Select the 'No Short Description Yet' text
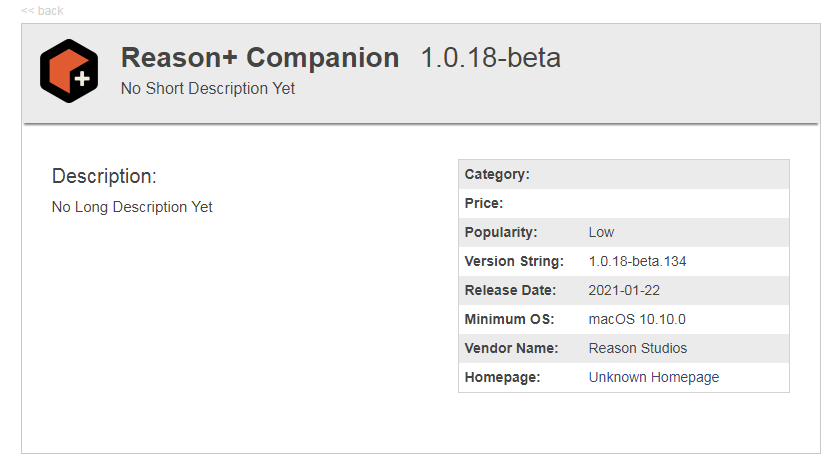Image resolution: width=838 pixels, height=467 pixels. (x=207, y=88)
